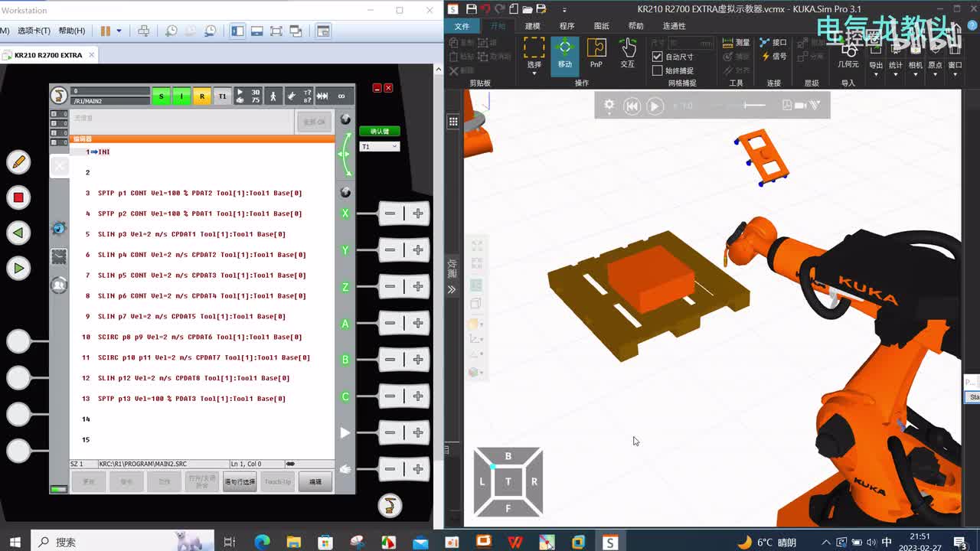Screen dimensions: 980x551
Task: Open the KUKA robot main menu icon in the pendant header
Action: (x=59, y=96)
